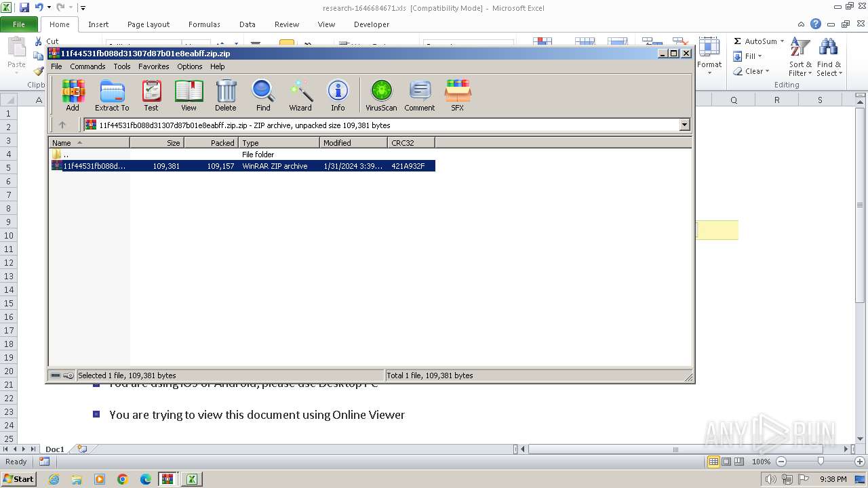Click the volume speaker tray icon

[771, 479]
